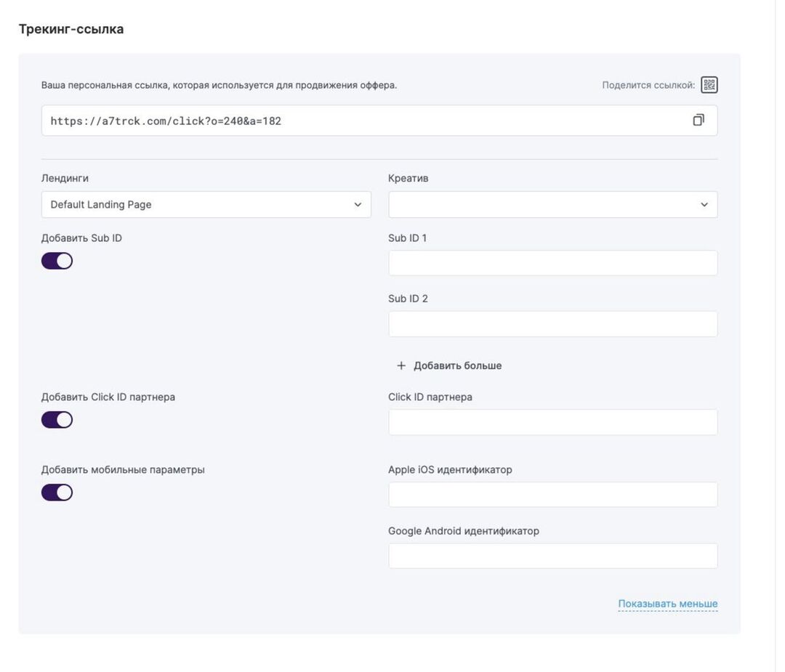Toggle Добавить мобильные параметры switch
Screen dimensions: 785x672
click(x=57, y=493)
